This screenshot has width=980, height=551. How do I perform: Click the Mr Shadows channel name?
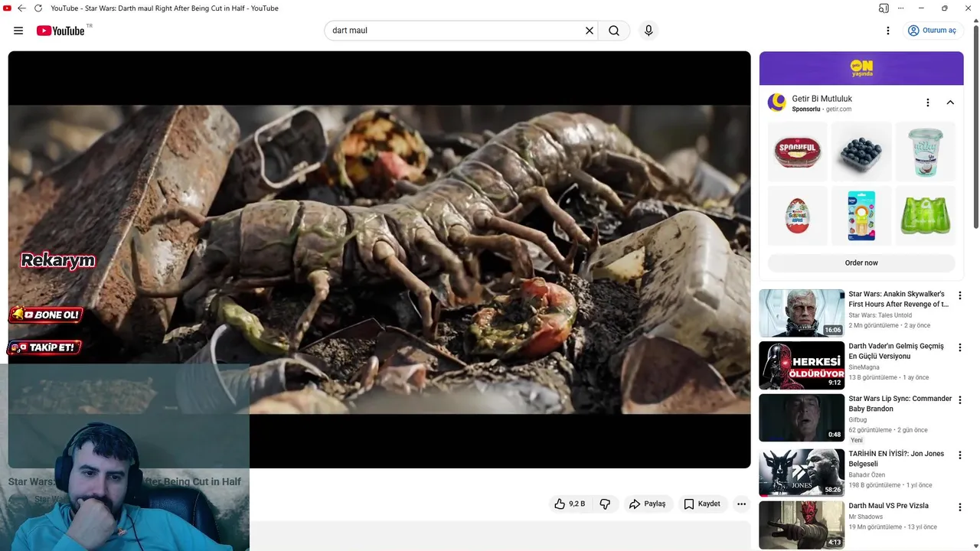pos(866,517)
